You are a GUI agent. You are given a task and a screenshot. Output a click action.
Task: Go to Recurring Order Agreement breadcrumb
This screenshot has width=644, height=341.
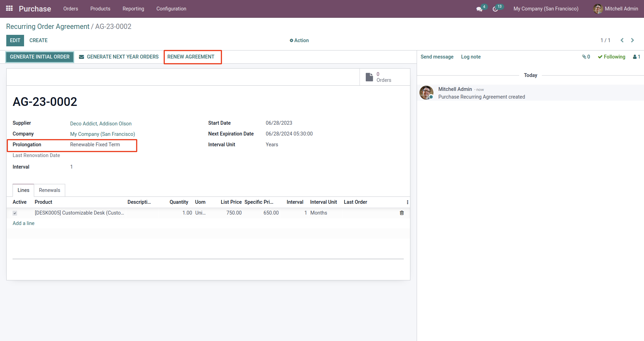[48, 26]
